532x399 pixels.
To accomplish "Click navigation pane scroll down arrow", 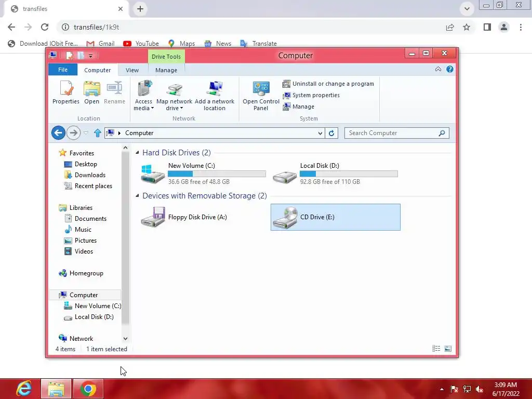I will 125,339.
